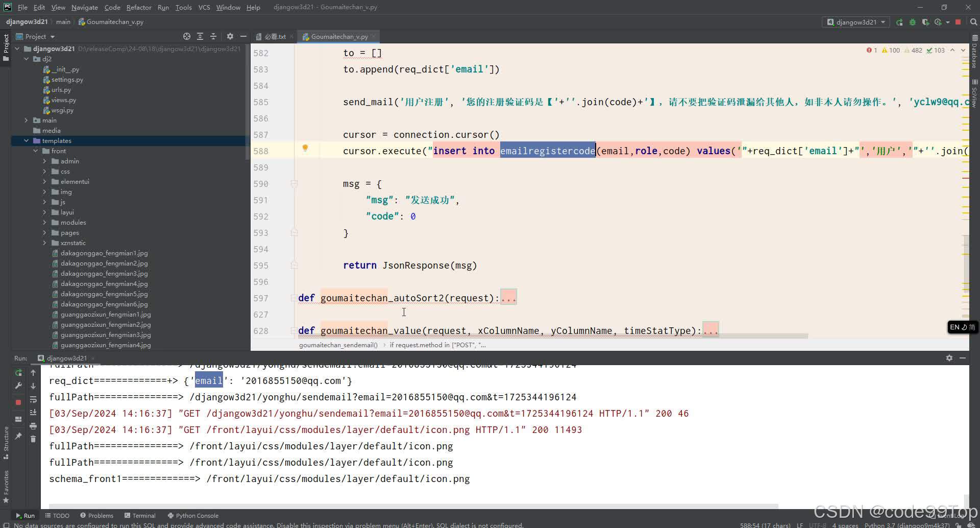980x528 pixels.
Task: Start debugging with the bug icon
Action: pos(912,22)
